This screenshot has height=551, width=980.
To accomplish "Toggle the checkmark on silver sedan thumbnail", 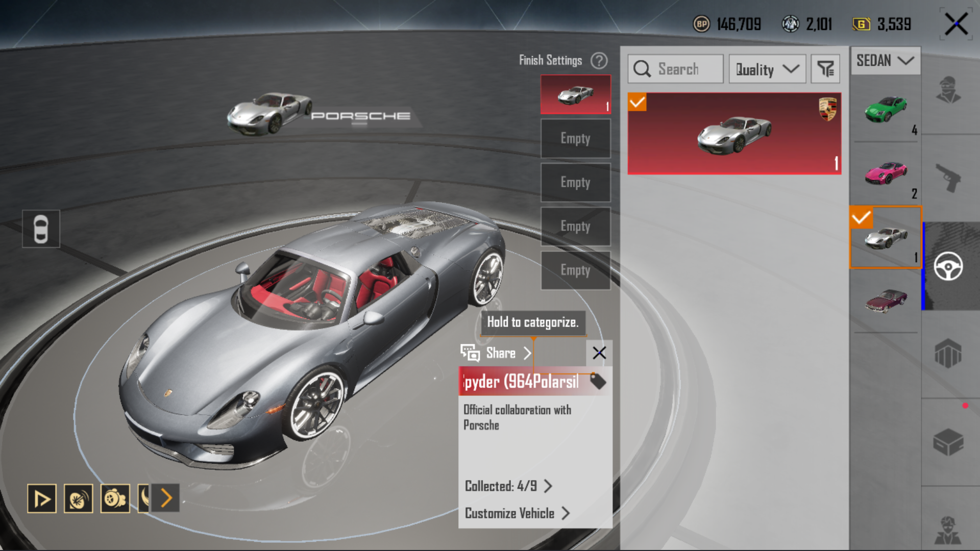I will tap(861, 218).
